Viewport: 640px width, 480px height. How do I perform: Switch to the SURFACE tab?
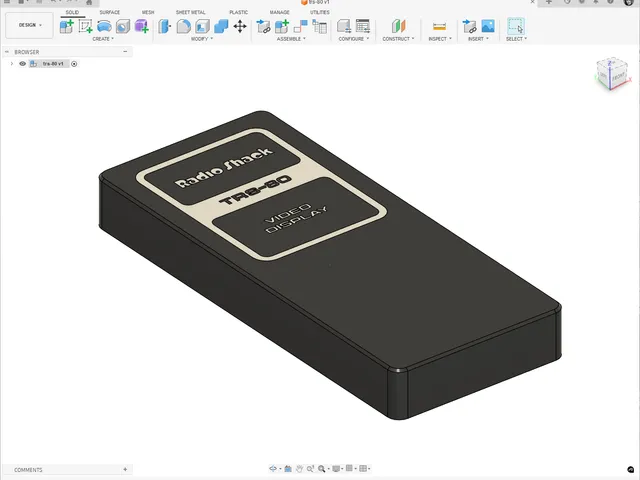pyautogui.click(x=110, y=12)
